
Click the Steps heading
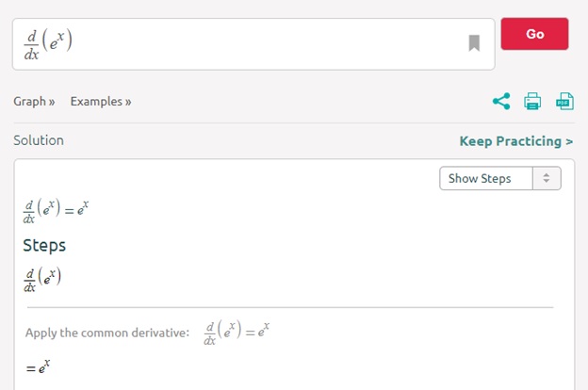[x=44, y=245]
